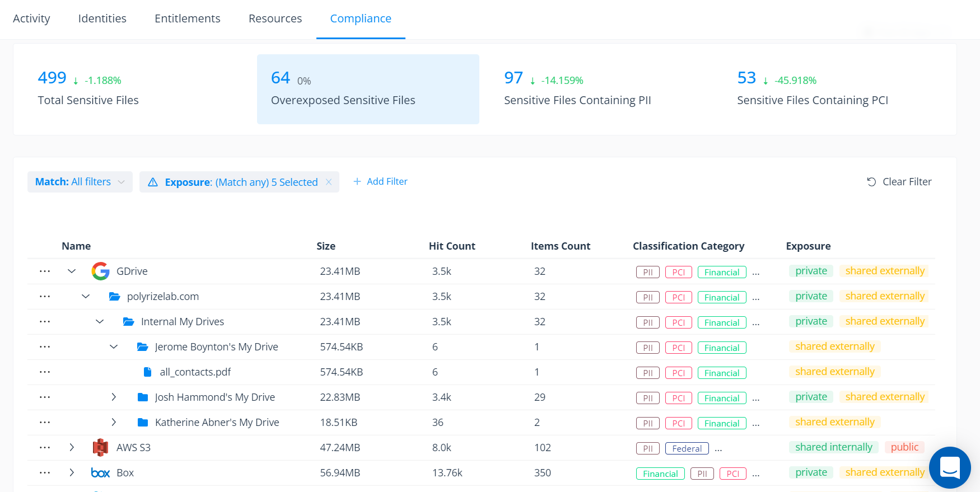Remove the Exposure filter with X

pyautogui.click(x=329, y=182)
